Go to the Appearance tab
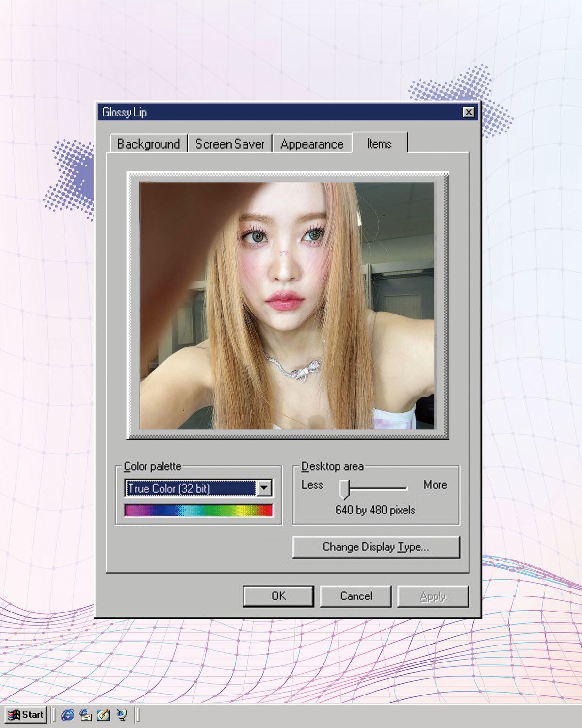The image size is (582, 728). (311, 144)
